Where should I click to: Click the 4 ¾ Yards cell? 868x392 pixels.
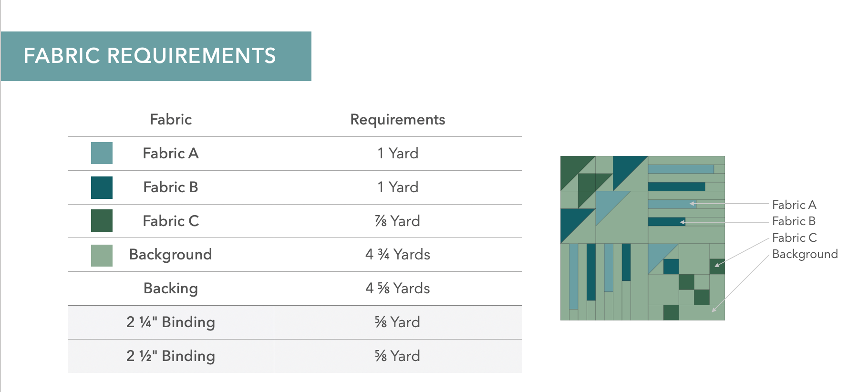tap(397, 255)
